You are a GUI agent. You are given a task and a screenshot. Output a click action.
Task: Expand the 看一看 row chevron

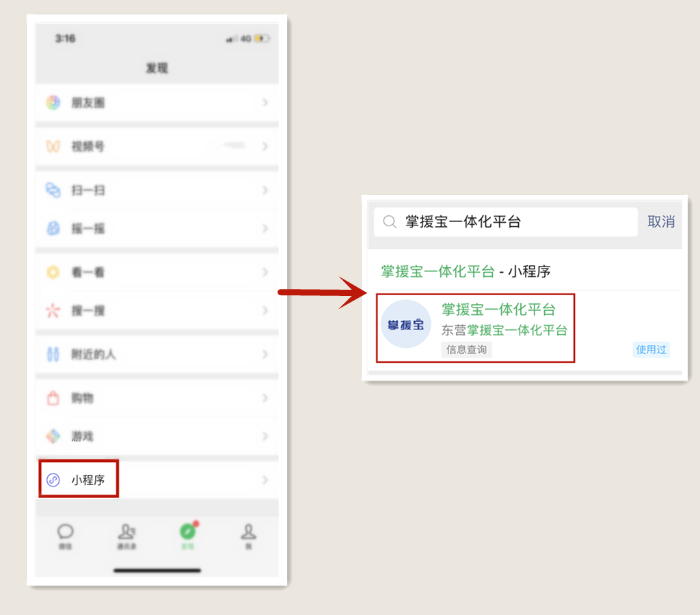pos(265,272)
